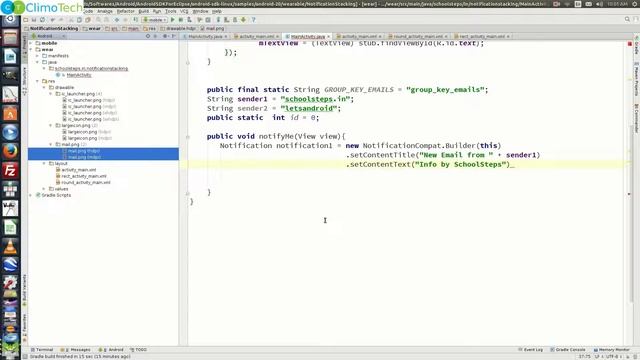
Task: Collapse the res folder
Action: [38, 81]
